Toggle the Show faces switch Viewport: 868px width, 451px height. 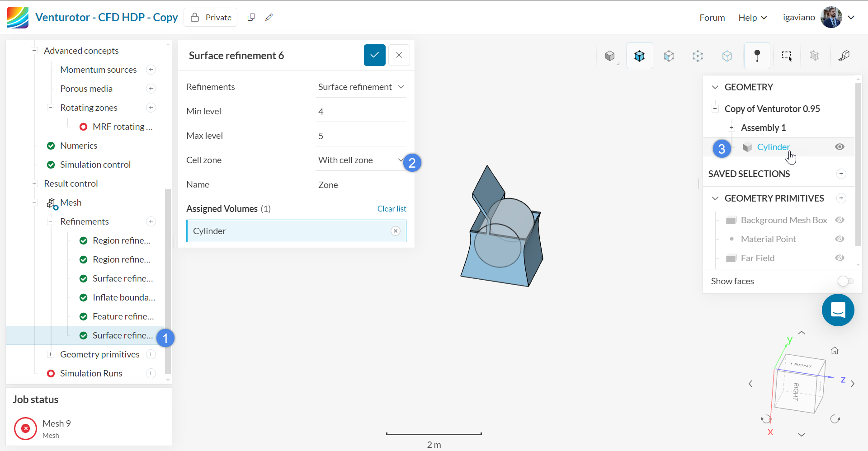coord(845,281)
